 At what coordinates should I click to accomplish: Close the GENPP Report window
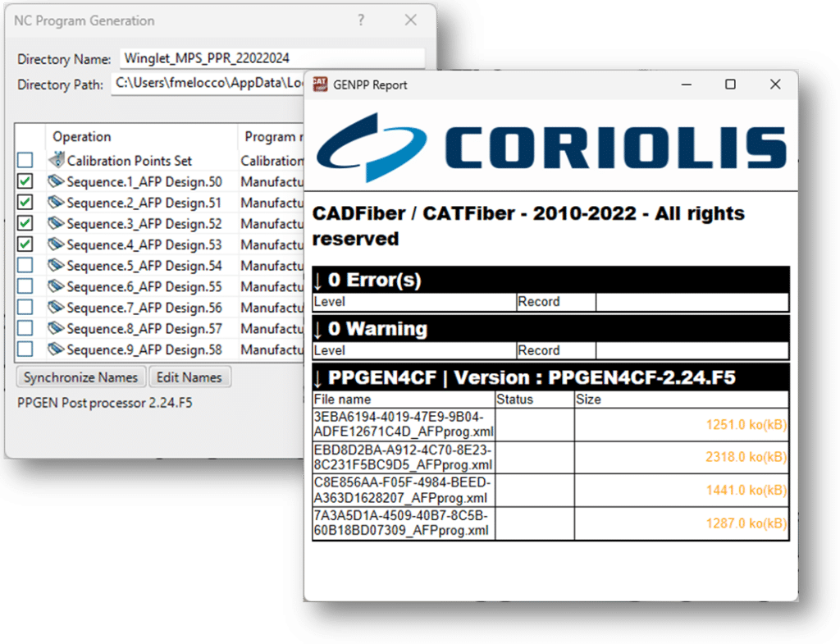pyautogui.click(x=775, y=84)
